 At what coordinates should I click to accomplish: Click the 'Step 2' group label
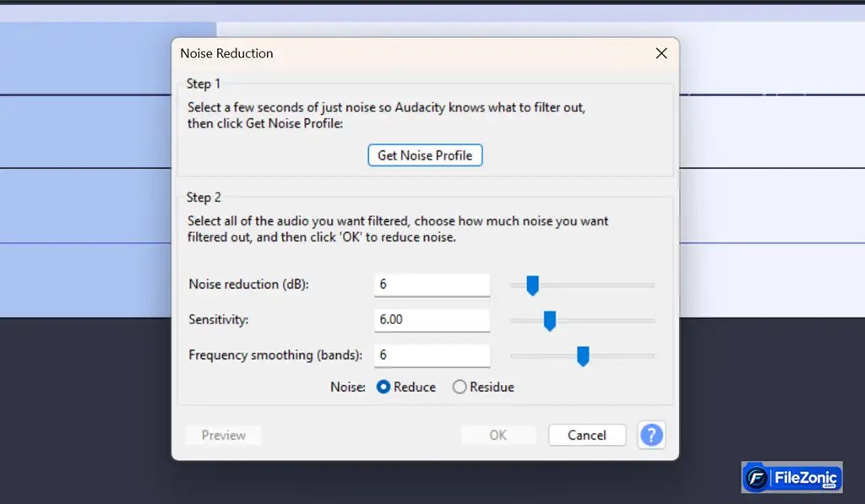pos(204,198)
